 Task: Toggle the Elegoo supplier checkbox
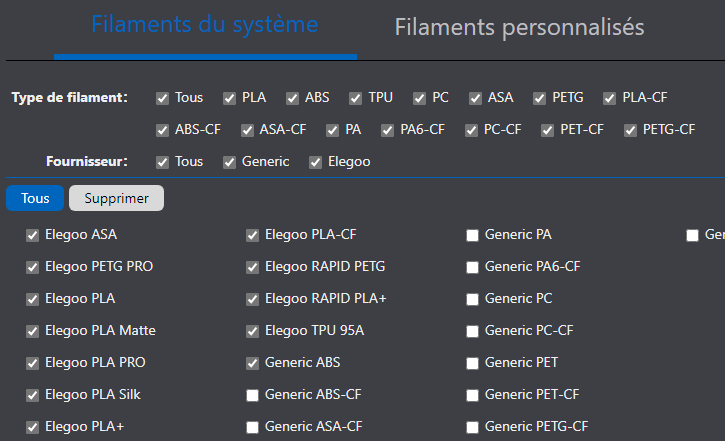pos(316,162)
